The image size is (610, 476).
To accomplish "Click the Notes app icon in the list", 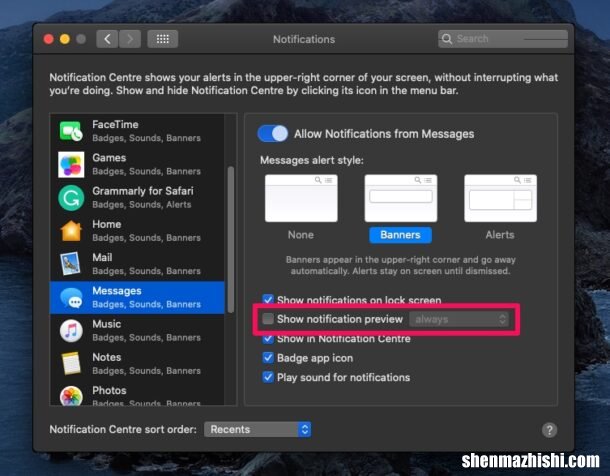I will pyautogui.click(x=71, y=364).
